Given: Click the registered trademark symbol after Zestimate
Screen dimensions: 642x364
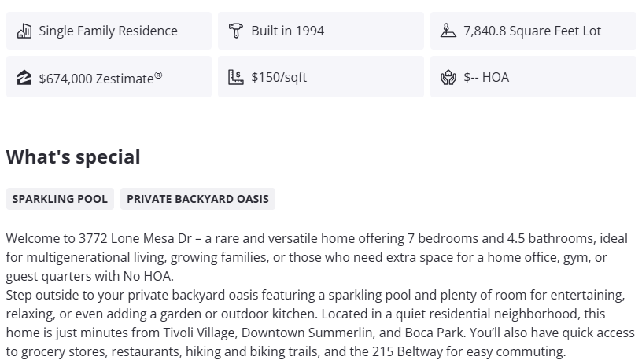Looking at the screenshot, I should pos(158,75).
